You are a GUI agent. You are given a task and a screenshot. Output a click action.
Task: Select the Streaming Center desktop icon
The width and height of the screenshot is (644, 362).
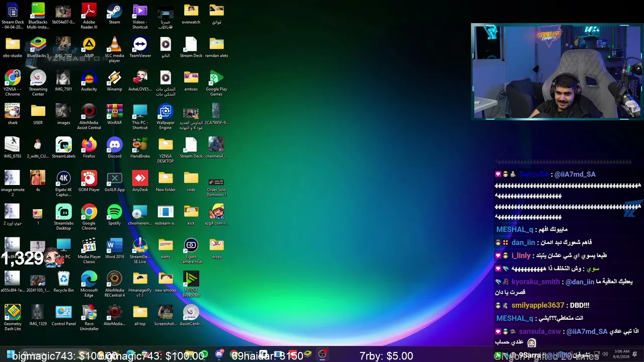[x=38, y=83]
